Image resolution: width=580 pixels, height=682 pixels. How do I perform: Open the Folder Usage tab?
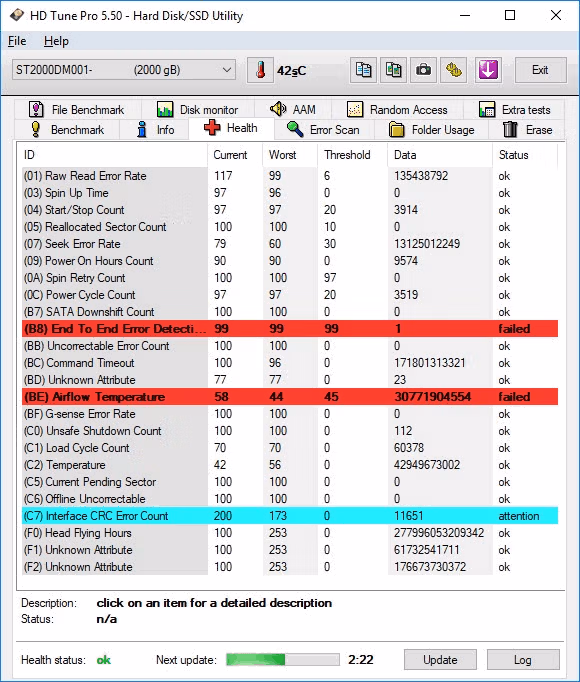tap(431, 130)
